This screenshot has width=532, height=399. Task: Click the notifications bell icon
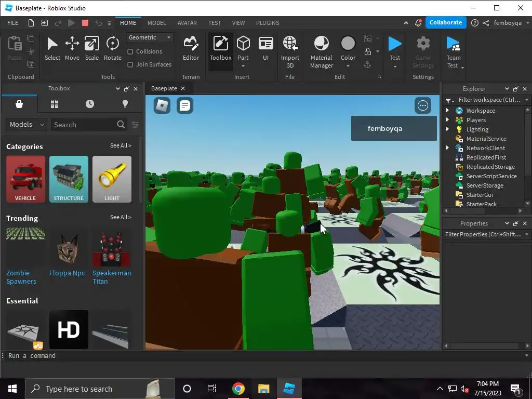[418, 23]
